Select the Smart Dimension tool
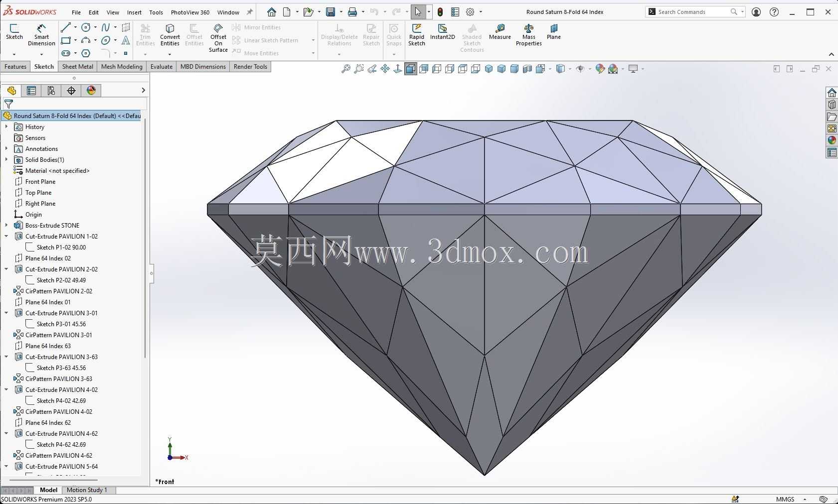 (41, 35)
